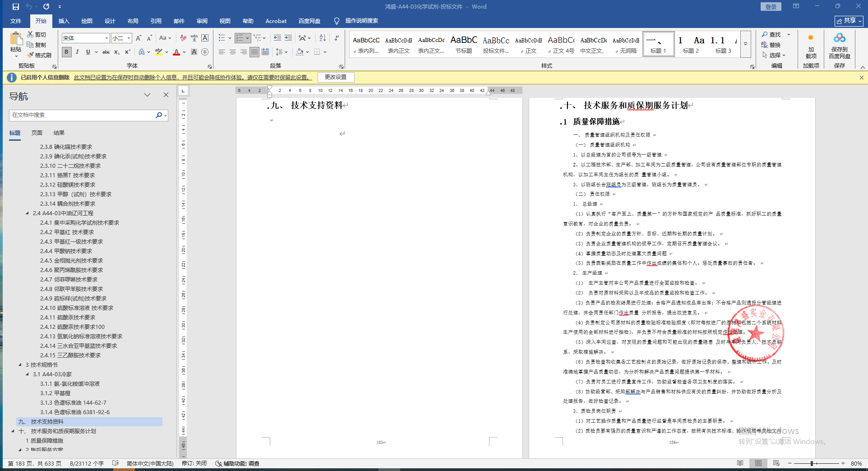868x471 pixels.
Task: Click the increase indent icon
Action: tap(288, 38)
